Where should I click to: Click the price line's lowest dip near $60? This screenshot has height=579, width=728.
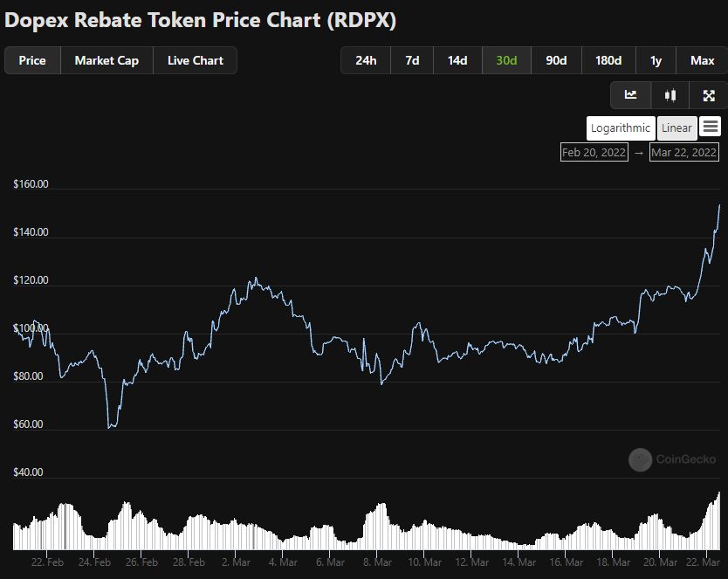[109, 427]
